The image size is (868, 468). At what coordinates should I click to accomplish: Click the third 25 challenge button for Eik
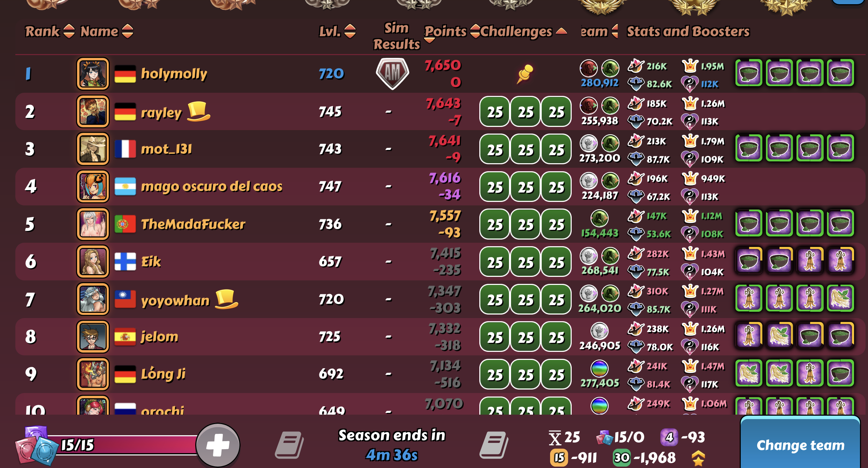pyautogui.click(x=556, y=262)
